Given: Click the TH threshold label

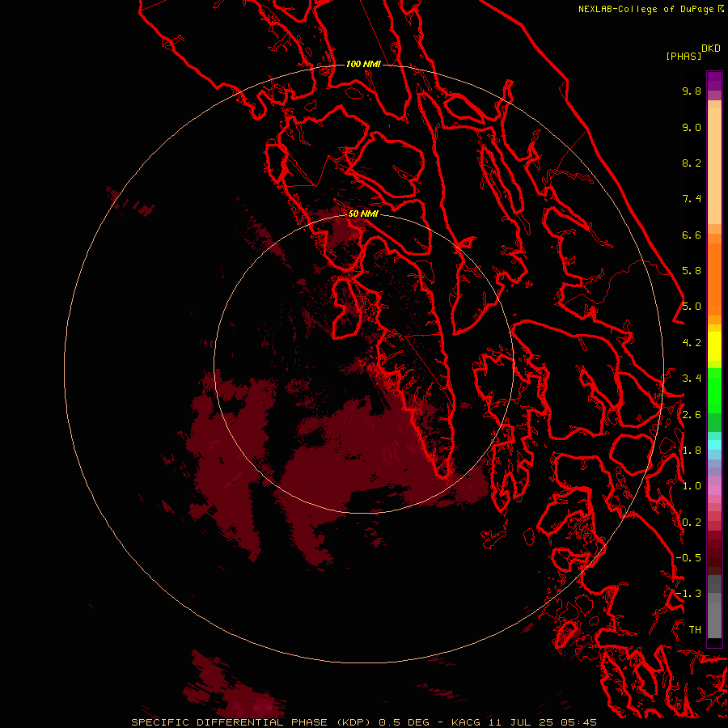Looking at the screenshot, I should [x=695, y=630].
